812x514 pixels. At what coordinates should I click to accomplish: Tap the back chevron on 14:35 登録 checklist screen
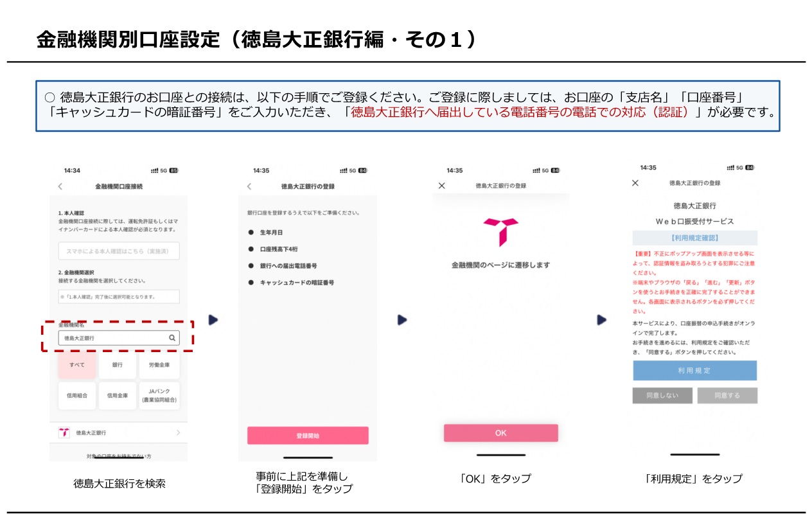tap(249, 186)
